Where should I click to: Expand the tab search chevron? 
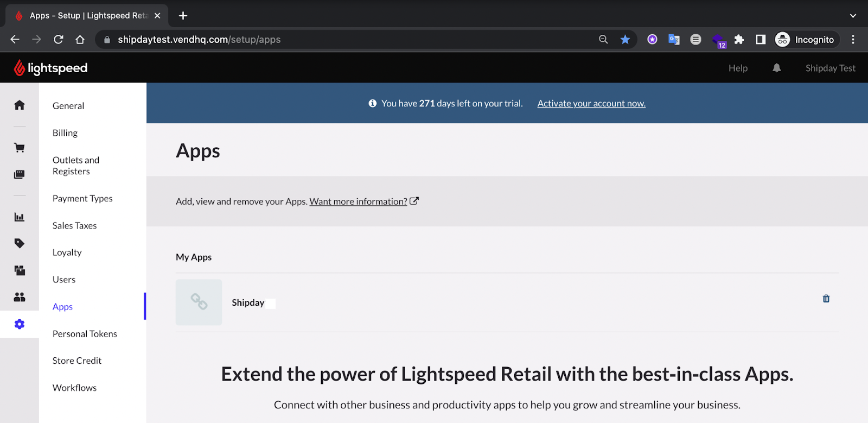coord(853,16)
